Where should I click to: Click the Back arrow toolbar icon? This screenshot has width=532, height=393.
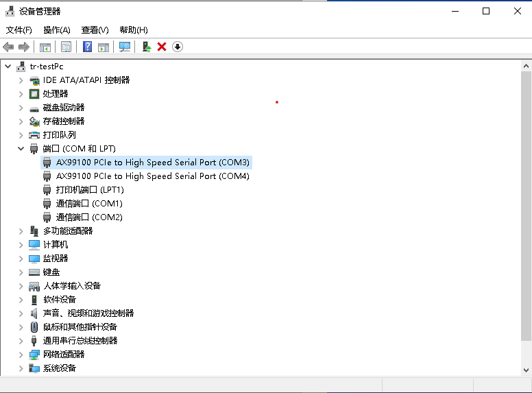(8, 47)
